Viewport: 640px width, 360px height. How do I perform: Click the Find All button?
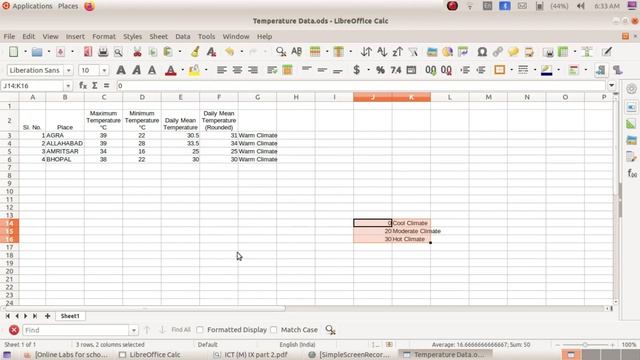[x=181, y=330]
